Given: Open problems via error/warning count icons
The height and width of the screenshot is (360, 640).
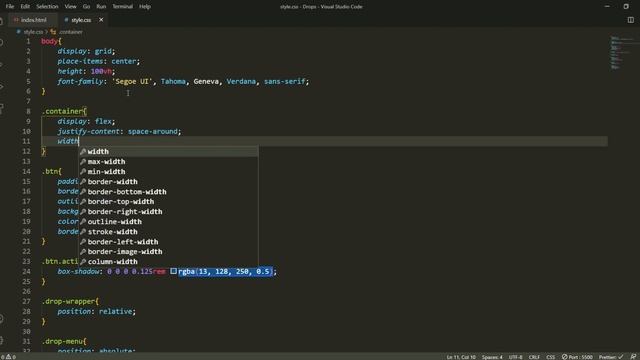Looking at the screenshot, I should (8, 357).
